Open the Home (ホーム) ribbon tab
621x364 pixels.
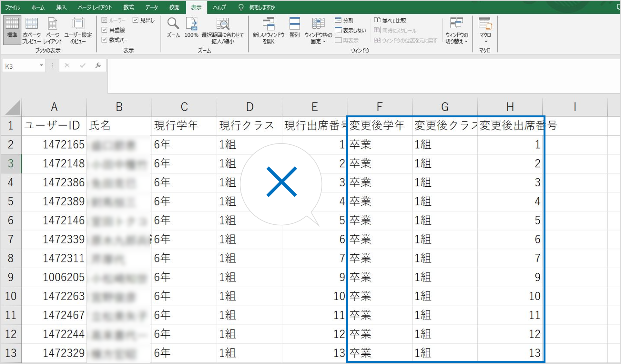pos(38,7)
